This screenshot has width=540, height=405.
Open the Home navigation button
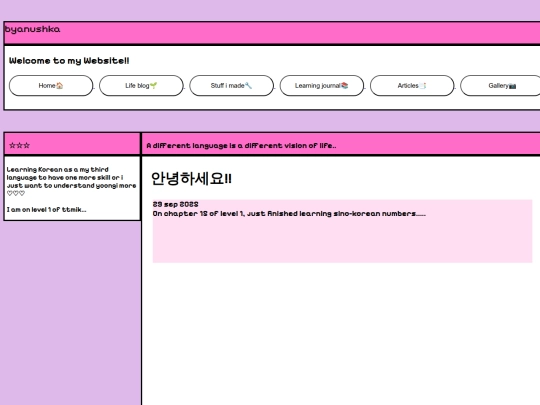click(51, 85)
